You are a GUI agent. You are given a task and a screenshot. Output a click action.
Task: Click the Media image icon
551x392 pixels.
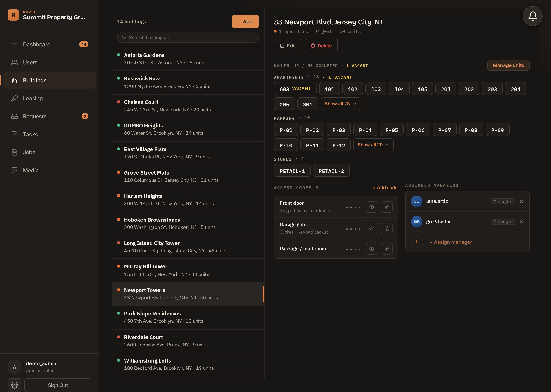coord(15,170)
